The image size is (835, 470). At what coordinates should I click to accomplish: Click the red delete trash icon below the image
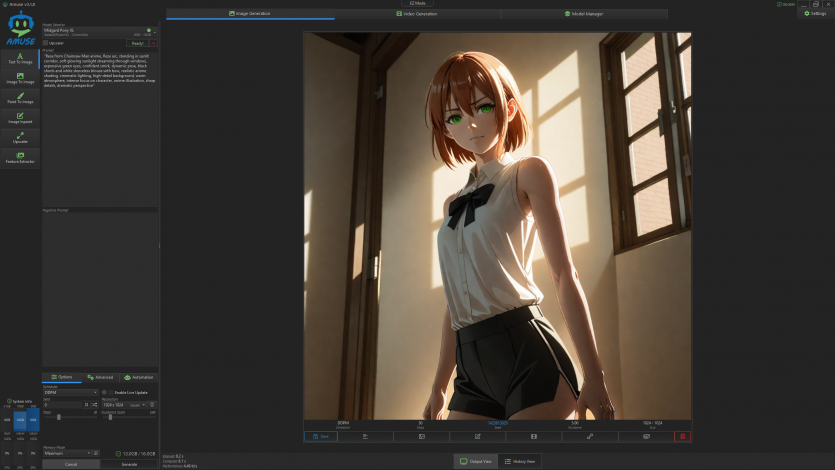(x=682, y=436)
